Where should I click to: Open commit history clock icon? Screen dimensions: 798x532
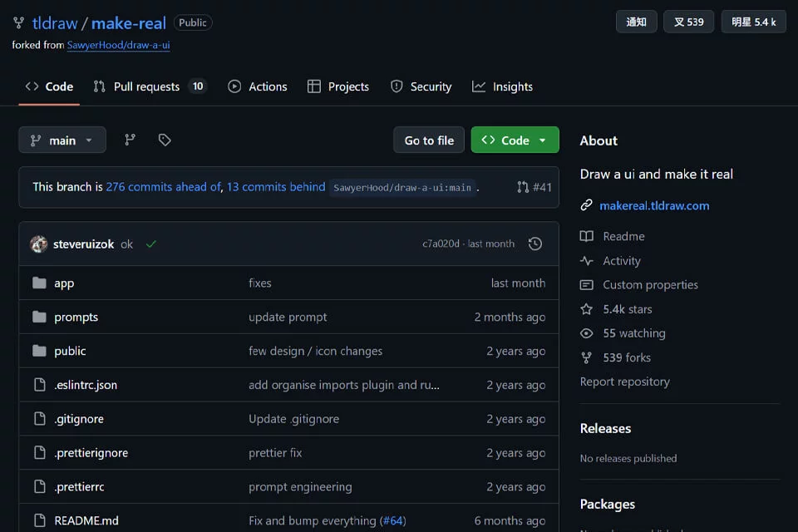(x=534, y=244)
